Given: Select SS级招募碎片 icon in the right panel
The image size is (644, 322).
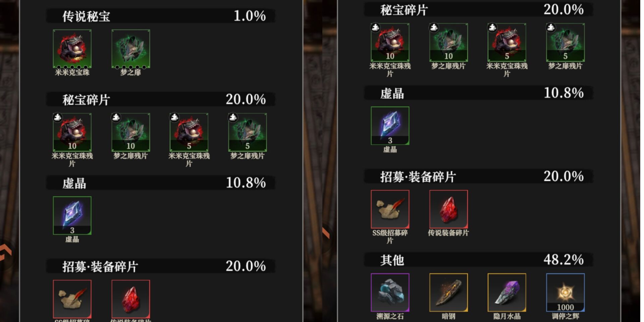Looking at the screenshot, I should pyautogui.click(x=390, y=209).
